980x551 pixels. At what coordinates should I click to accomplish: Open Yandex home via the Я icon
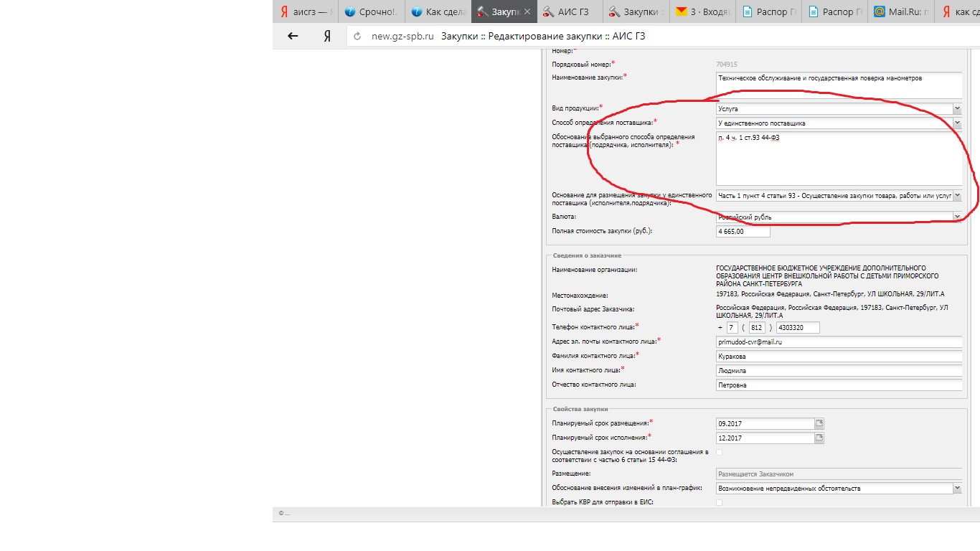pos(327,36)
